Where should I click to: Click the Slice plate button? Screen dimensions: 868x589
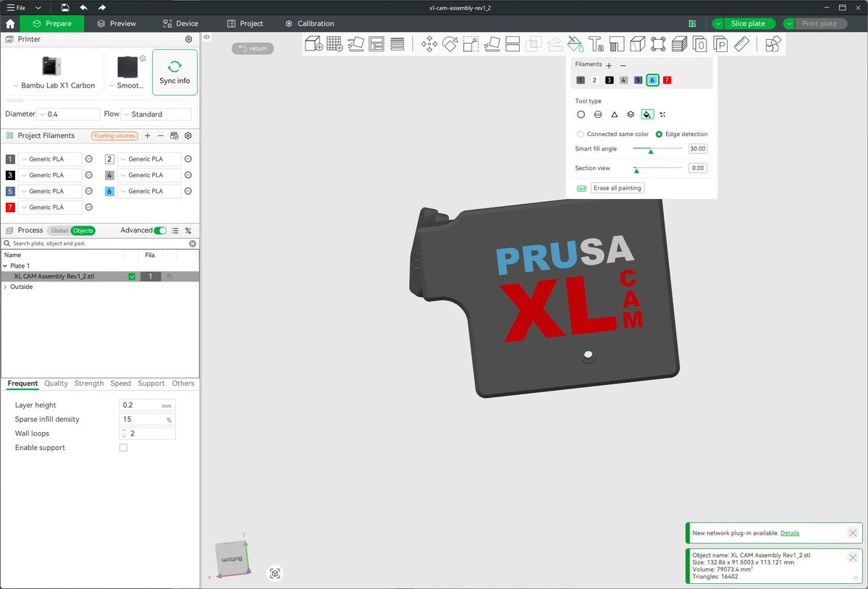[748, 24]
